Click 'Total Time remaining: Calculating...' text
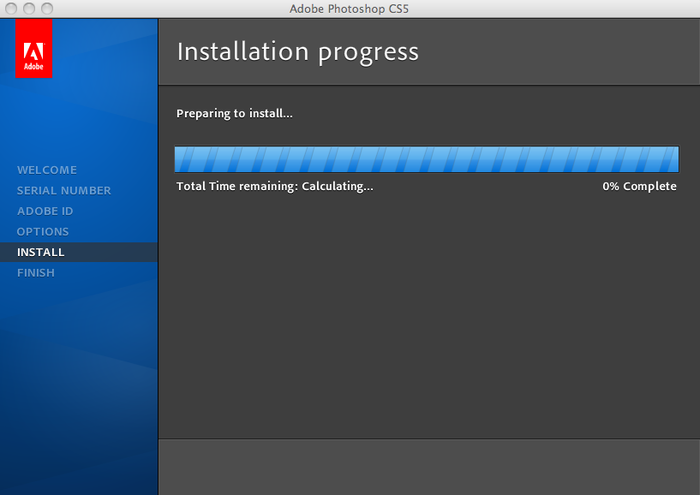This screenshot has width=700, height=495. [275, 186]
